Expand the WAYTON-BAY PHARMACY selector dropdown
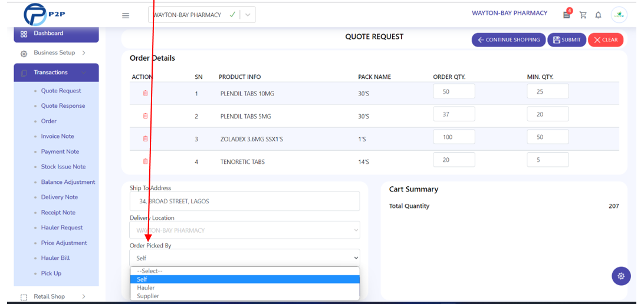644x304 pixels. pyautogui.click(x=247, y=15)
